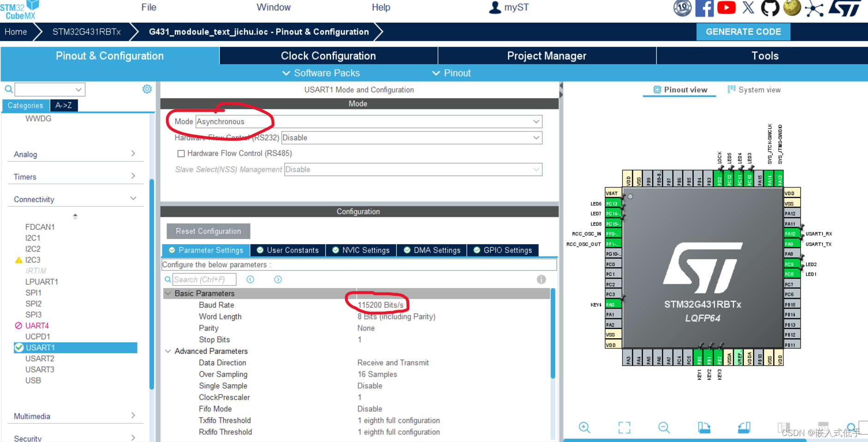868x442 pixels.
Task: Rotate the chip counter-clockwise
Action: (x=744, y=428)
